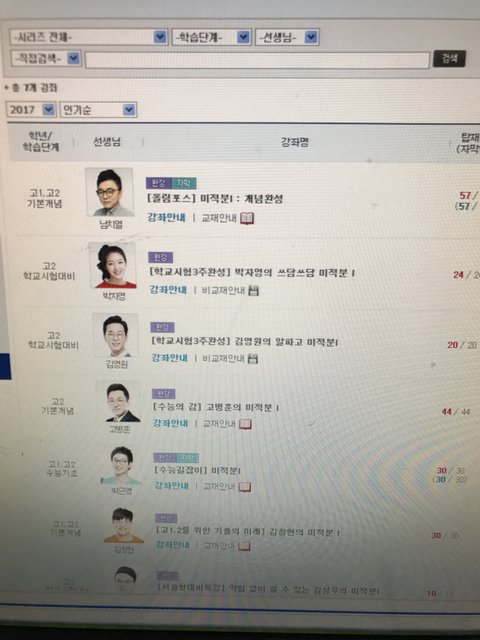Open the 인기순 sort order dropdown
Image resolution: width=480 pixels, height=640 pixels.
98,110
